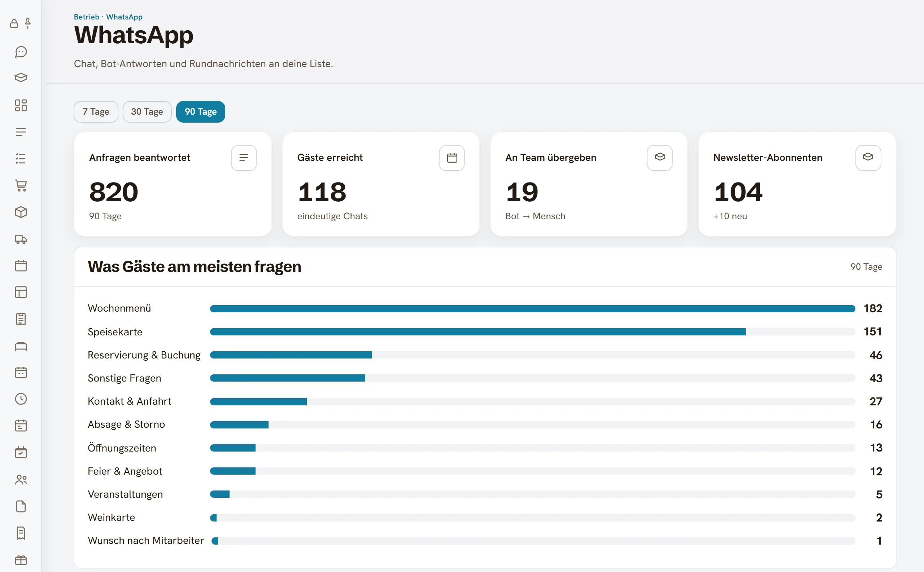Viewport: 924px width, 572px height.
Task: Open the gift box icon in the sidebar
Action: 21,560
